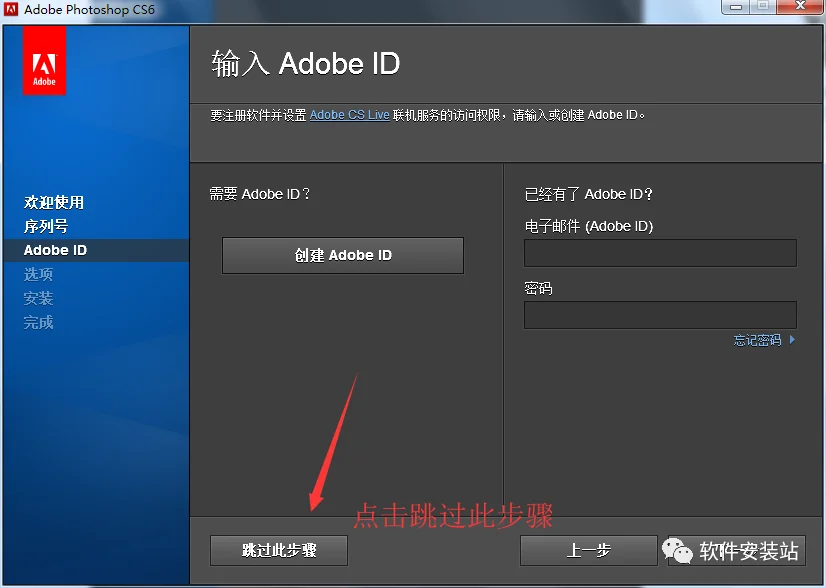Focus the 密码 password field

coord(660,315)
